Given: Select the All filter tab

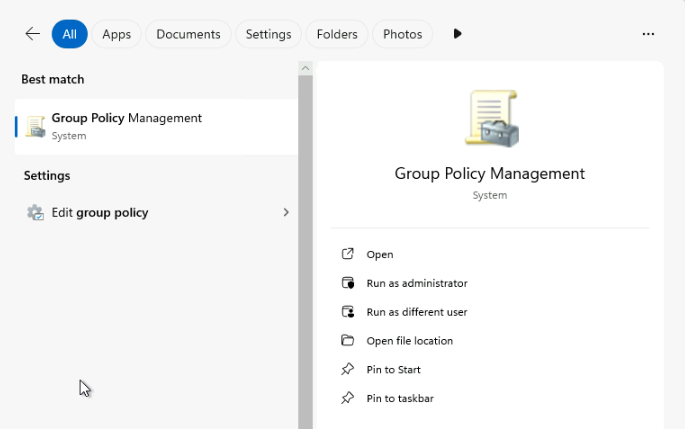Looking at the screenshot, I should pos(69,34).
